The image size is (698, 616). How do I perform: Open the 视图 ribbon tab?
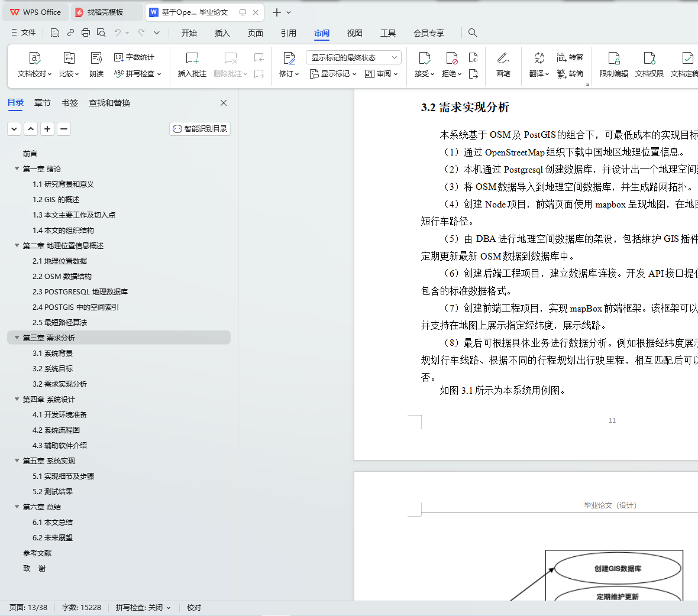[355, 33]
